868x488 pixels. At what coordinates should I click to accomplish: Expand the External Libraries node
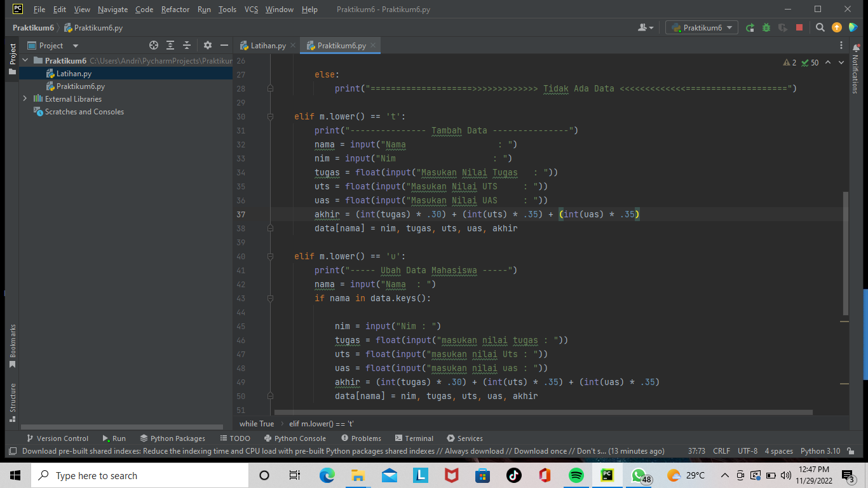pyautogui.click(x=25, y=98)
